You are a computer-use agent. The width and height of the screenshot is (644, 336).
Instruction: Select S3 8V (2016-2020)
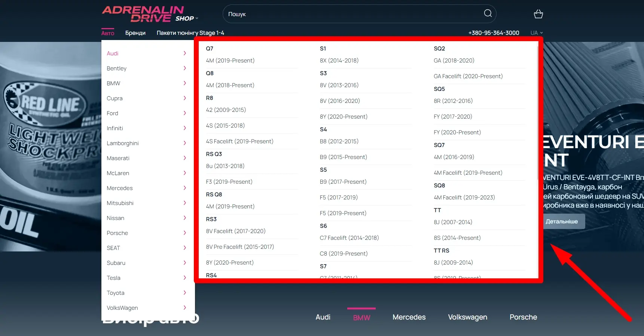pos(340,101)
